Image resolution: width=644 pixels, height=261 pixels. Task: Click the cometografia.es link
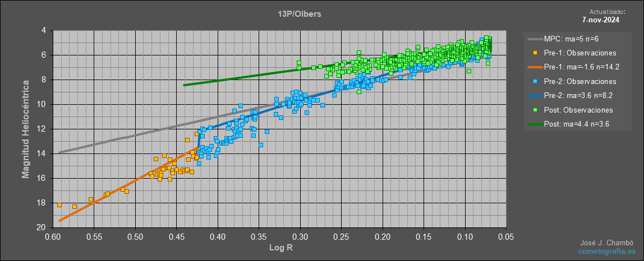(606, 251)
